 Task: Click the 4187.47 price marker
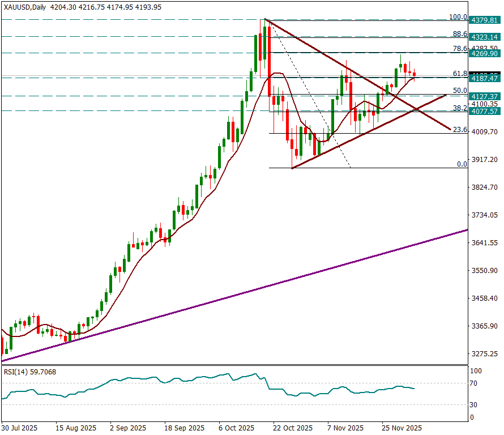click(x=484, y=79)
